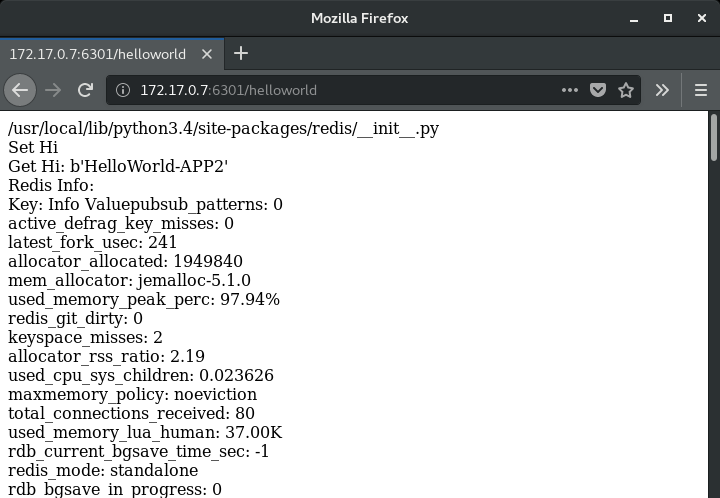Viewport: 720px width, 498px height.
Task: Click the "redis_mode: standalone" text
Action: 103,470
